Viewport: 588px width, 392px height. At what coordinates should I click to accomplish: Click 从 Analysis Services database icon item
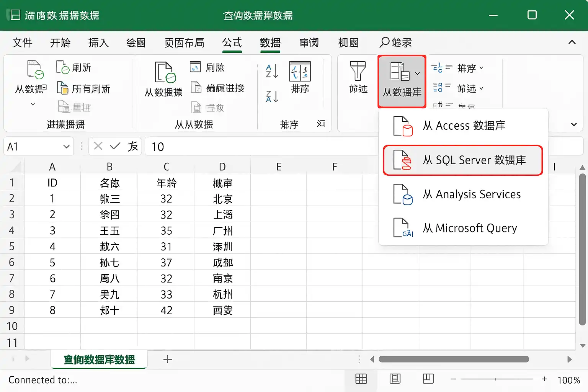pyautogui.click(x=463, y=194)
